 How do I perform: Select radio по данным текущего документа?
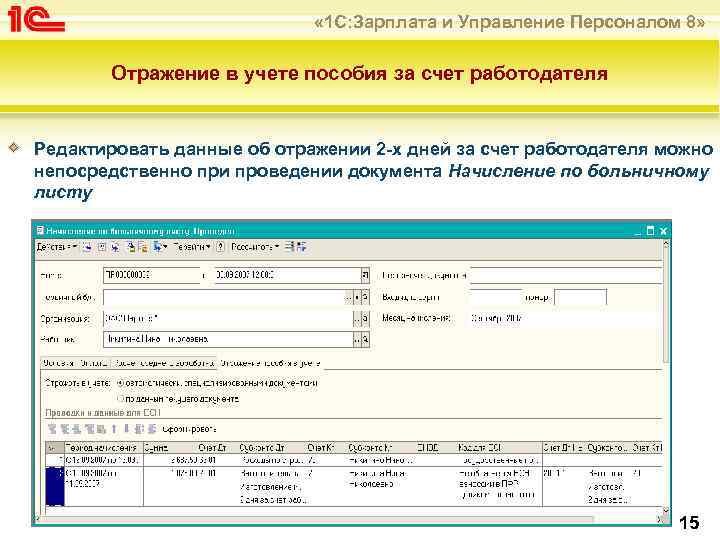(121, 399)
